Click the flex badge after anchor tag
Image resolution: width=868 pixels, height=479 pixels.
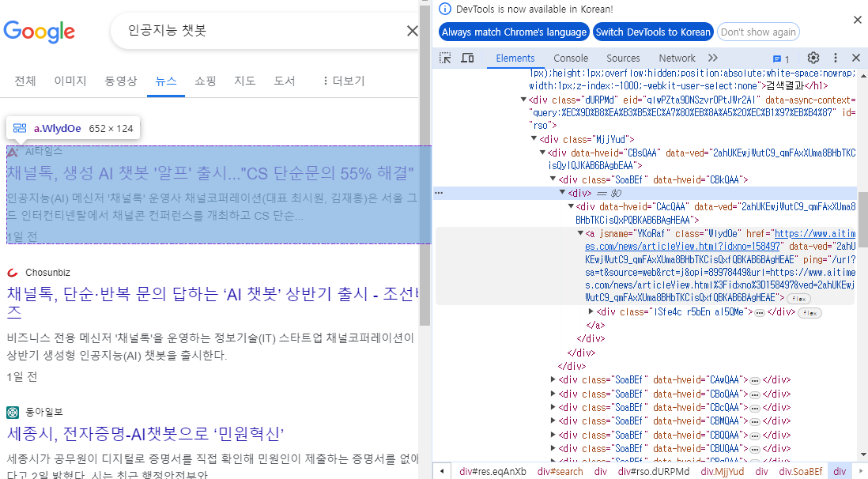tap(798, 299)
